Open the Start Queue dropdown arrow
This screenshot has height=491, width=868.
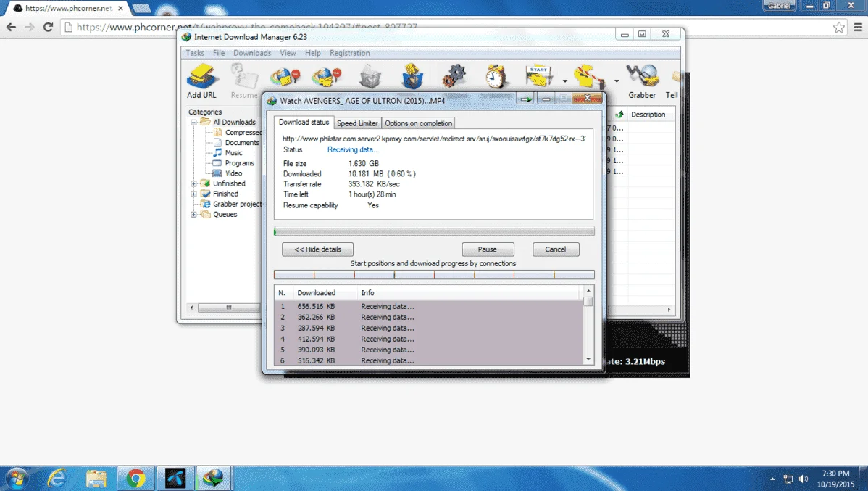(x=564, y=81)
